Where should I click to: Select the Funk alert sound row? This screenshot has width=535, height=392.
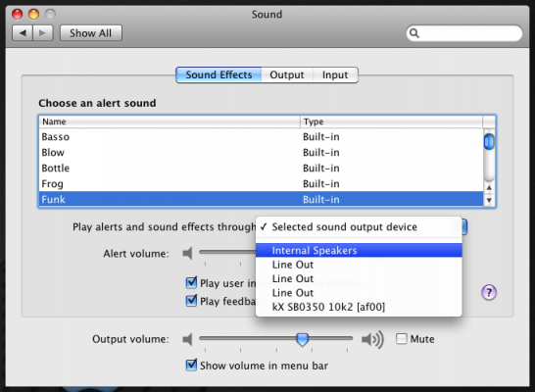coord(261,199)
